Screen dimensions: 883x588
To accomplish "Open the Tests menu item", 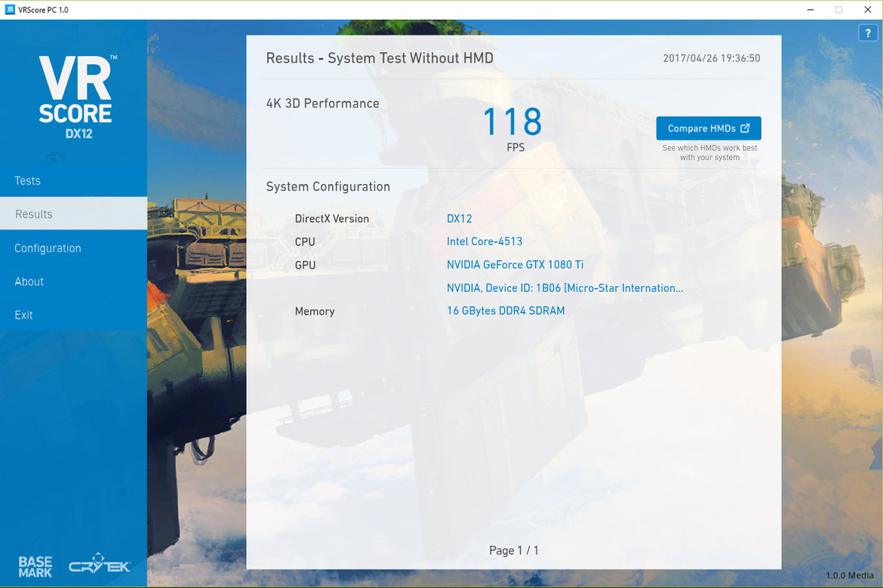I will (73, 180).
